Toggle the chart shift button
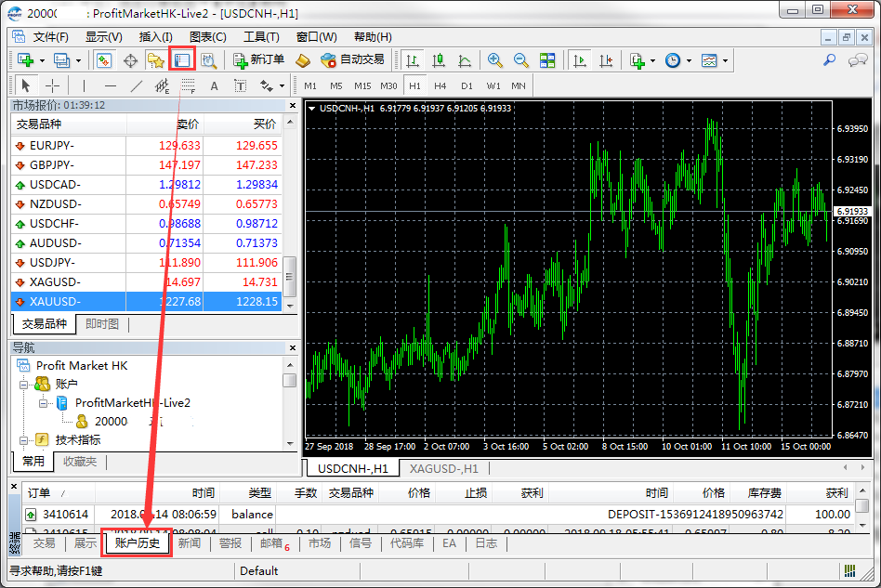The width and height of the screenshot is (881, 588). pos(606,60)
